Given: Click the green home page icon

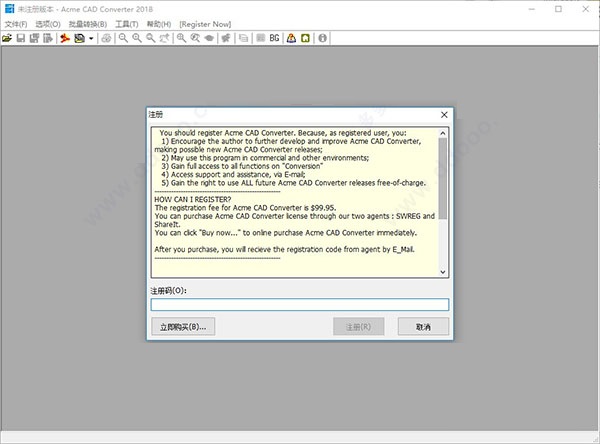Looking at the screenshot, I should [x=305, y=38].
